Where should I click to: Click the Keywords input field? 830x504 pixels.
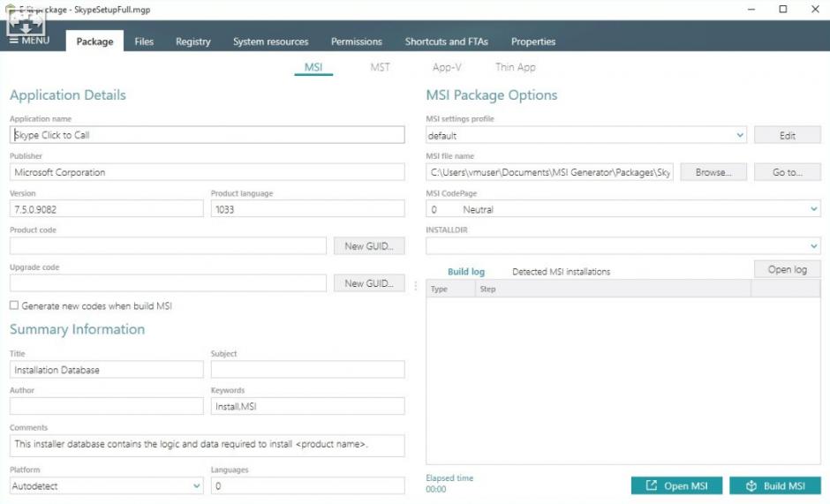coord(307,406)
